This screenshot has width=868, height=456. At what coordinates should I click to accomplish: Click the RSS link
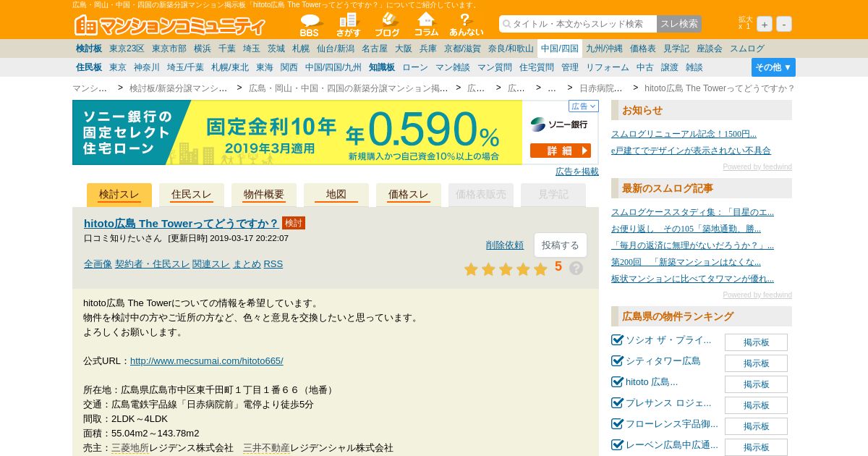[273, 263]
